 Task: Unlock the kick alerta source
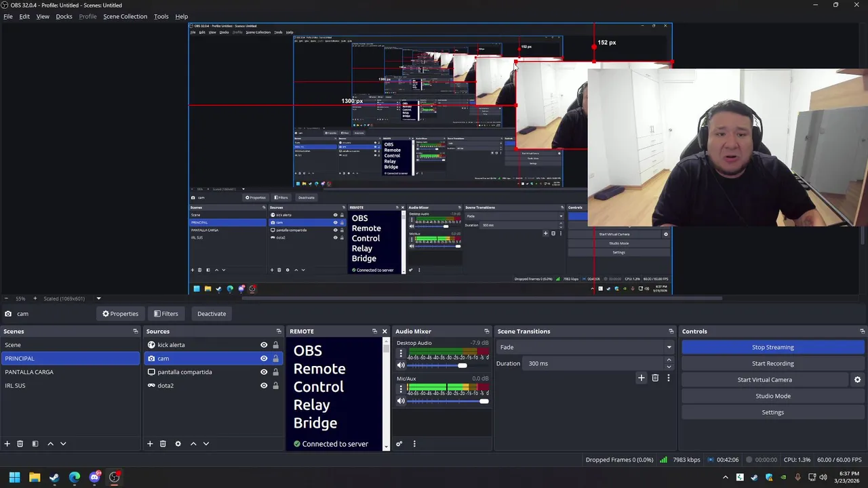click(x=275, y=345)
